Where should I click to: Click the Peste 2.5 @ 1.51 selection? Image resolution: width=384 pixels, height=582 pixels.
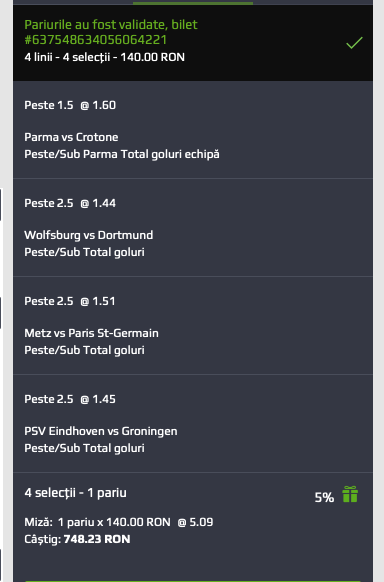pyautogui.click(x=70, y=301)
